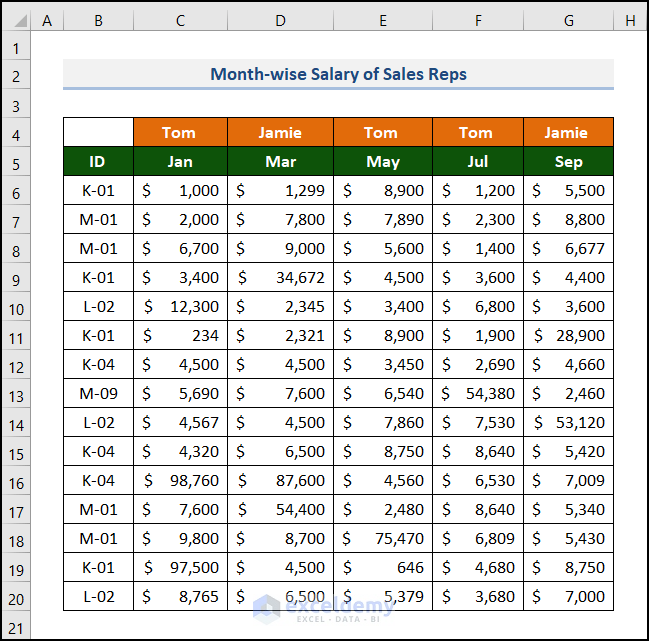Screen dimensions: 649x641
Task: Select column B header
Action: (99, 20)
